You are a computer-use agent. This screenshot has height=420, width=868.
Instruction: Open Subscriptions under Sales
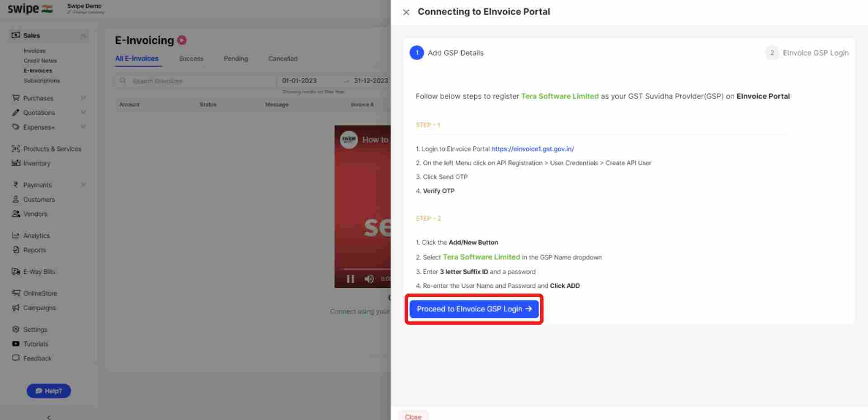(x=42, y=81)
